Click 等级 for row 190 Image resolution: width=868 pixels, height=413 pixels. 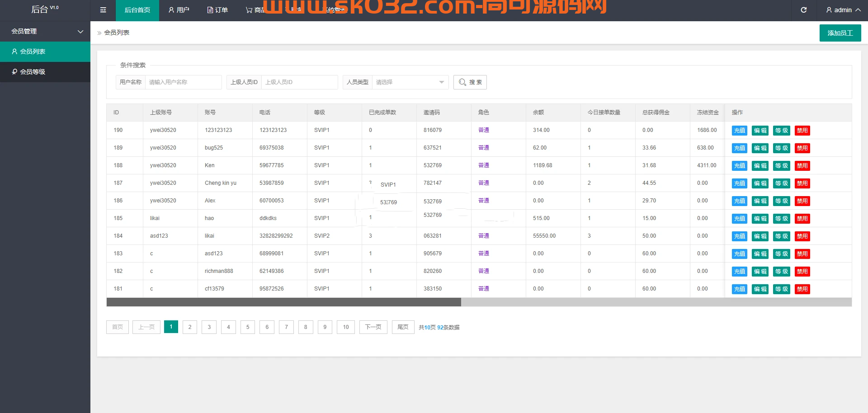[782, 131]
